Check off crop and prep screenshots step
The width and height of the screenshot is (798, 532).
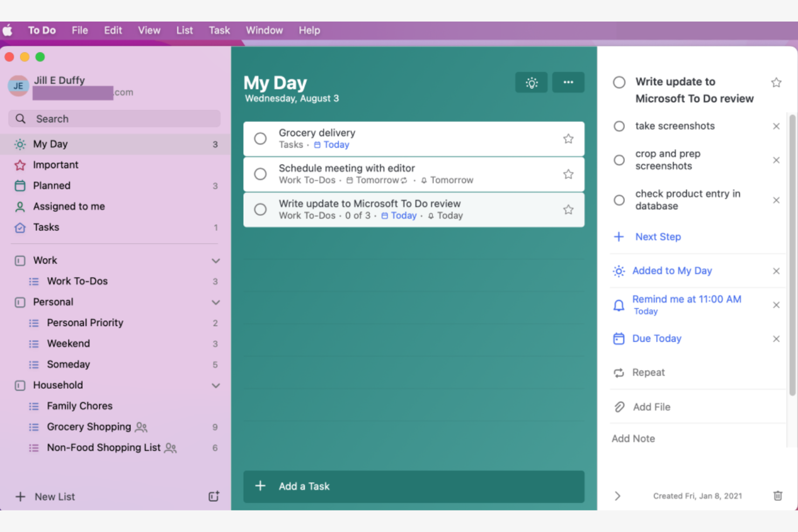click(619, 160)
